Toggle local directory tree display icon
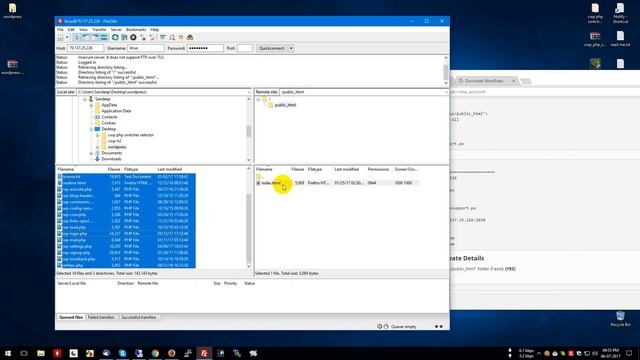Viewport: 640px width, 360px height. pos(85,38)
